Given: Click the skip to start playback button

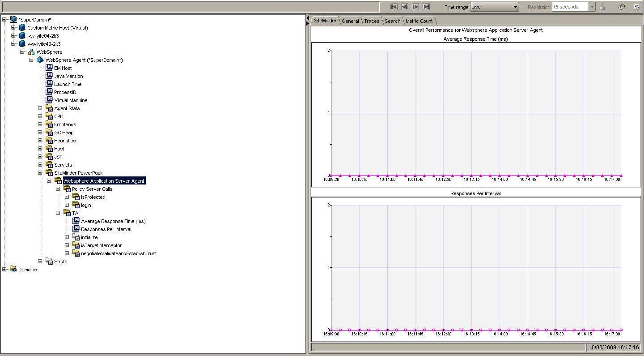Looking at the screenshot, I should [394, 7].
